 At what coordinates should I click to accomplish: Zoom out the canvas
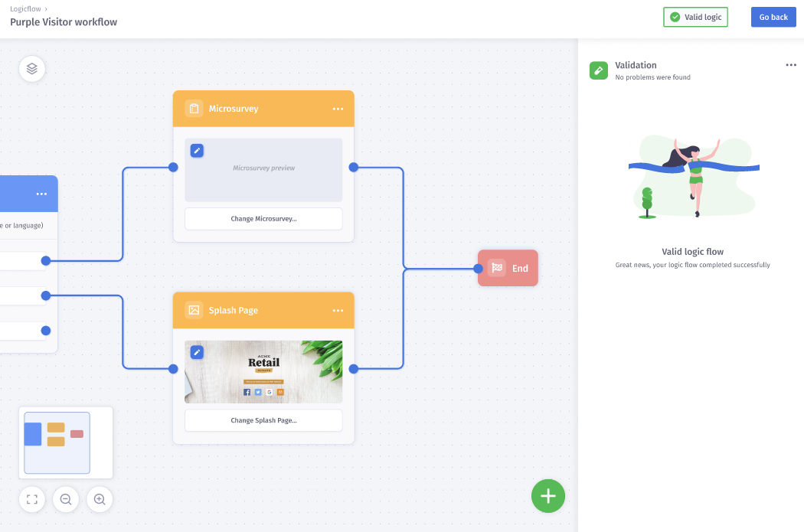tap(66, 500)
